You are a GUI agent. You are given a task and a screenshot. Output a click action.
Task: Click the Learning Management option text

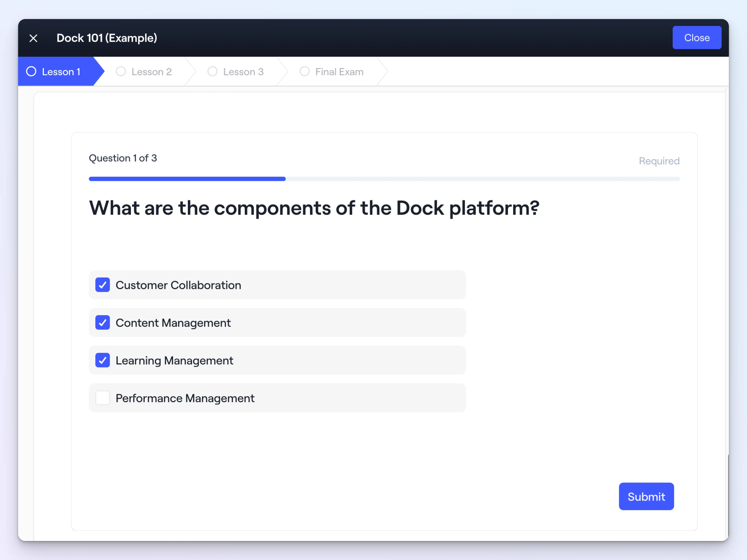[174, 360]
